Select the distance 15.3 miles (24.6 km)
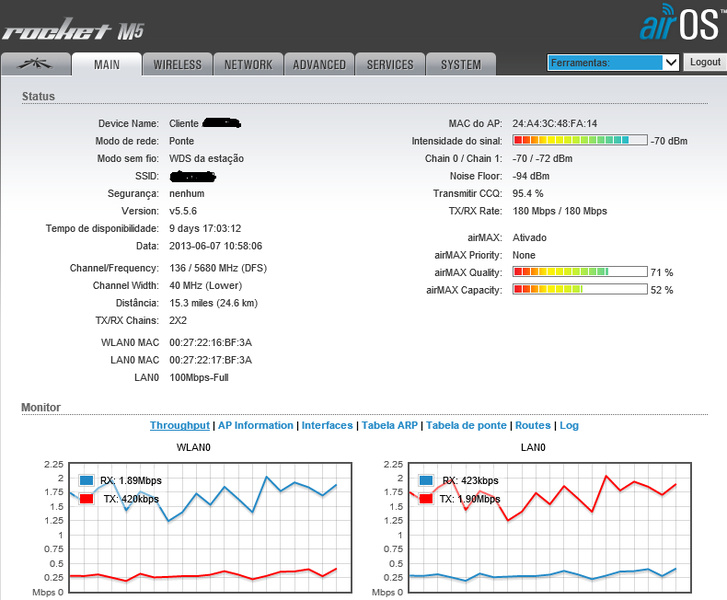The width and height of the screenshot is (727, 600). pos(213,303)
